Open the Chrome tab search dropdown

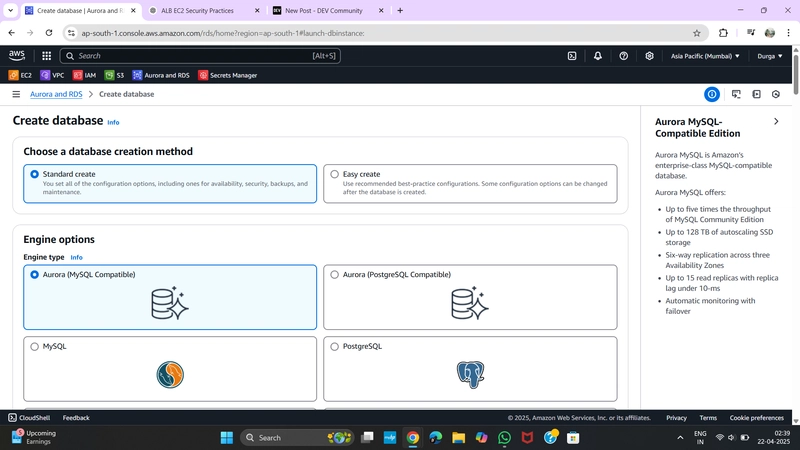pyautogui.click(x=10, y=10)
